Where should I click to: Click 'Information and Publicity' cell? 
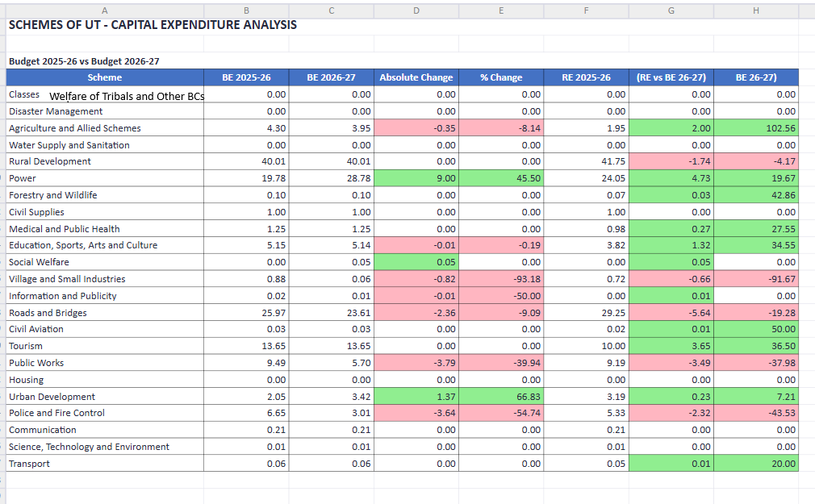click(104, 296)
